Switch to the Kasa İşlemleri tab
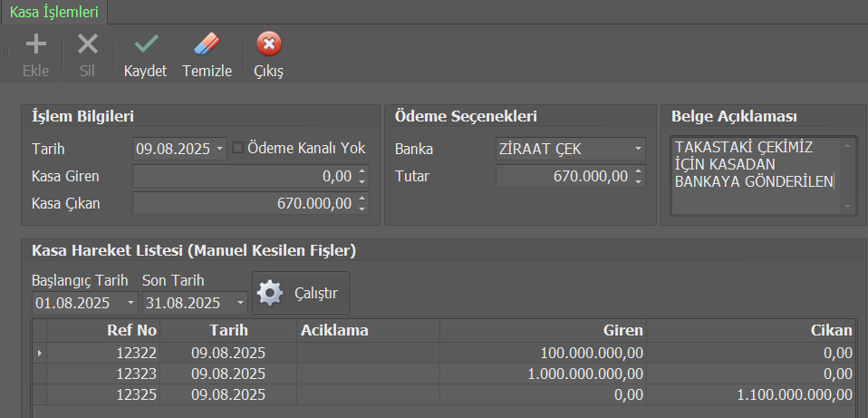This screenshot has height=418, width=868. pyautogui.click(x=53, y=12)
